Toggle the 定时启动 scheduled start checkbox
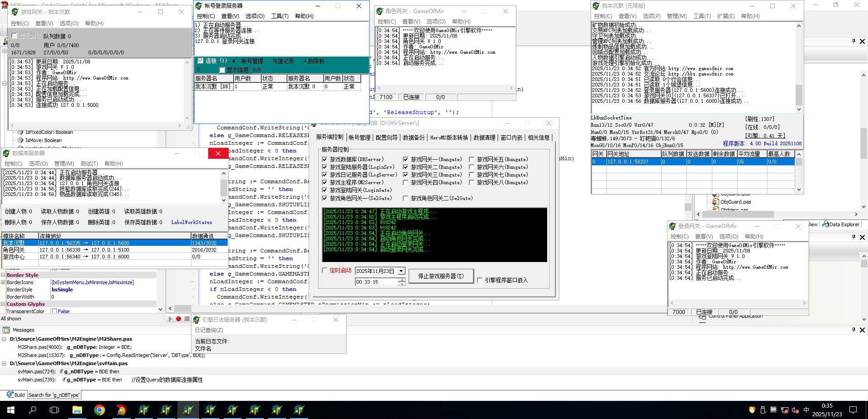868x419 pixels. click(x=324, y=270)
